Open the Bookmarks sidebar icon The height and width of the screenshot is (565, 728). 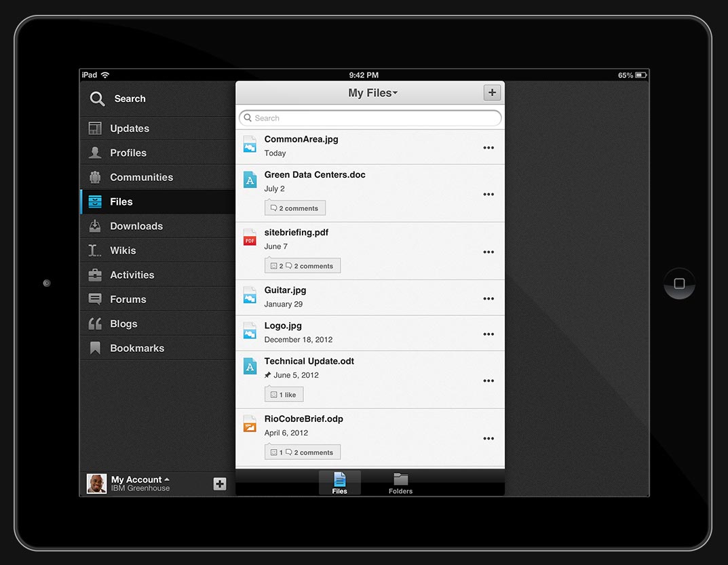coord(95,348)
